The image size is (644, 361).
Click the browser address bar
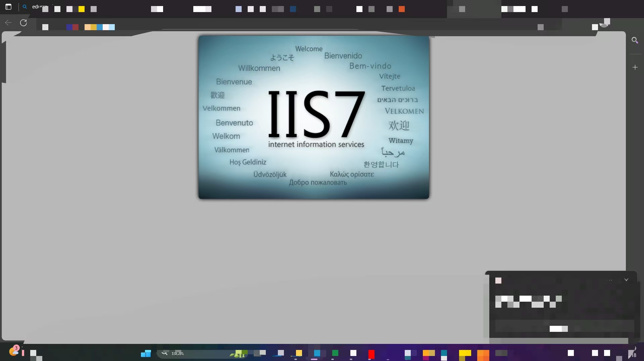(268, 26)
